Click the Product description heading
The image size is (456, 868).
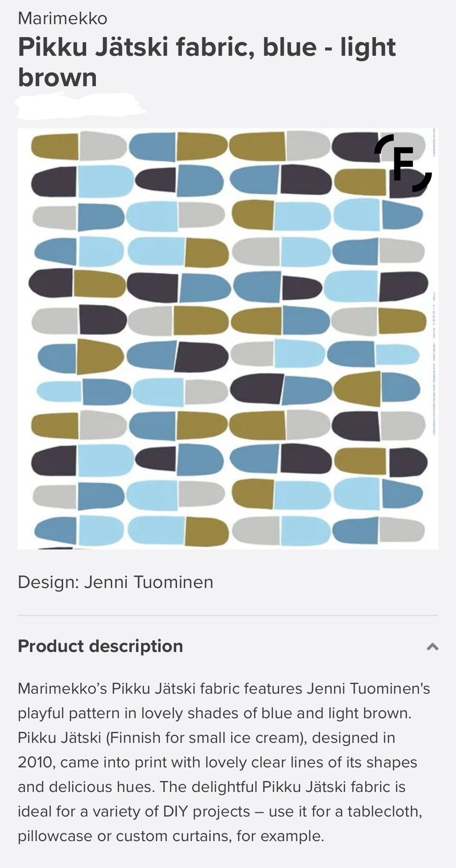(100, 646)
